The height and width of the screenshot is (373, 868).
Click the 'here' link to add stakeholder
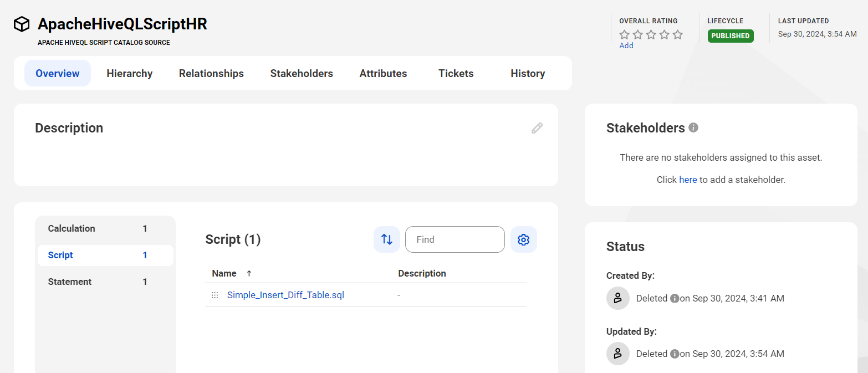688,180
